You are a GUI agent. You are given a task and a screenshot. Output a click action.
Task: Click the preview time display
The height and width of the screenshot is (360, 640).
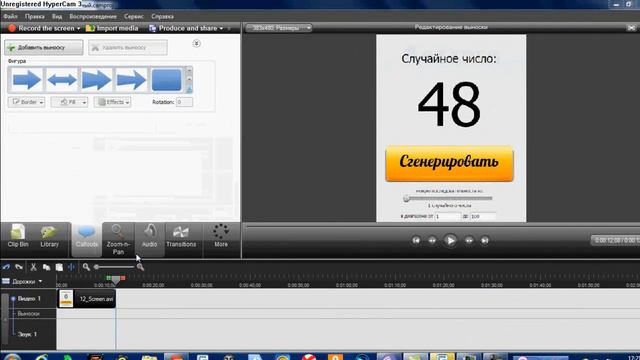[x=616, y=240]
